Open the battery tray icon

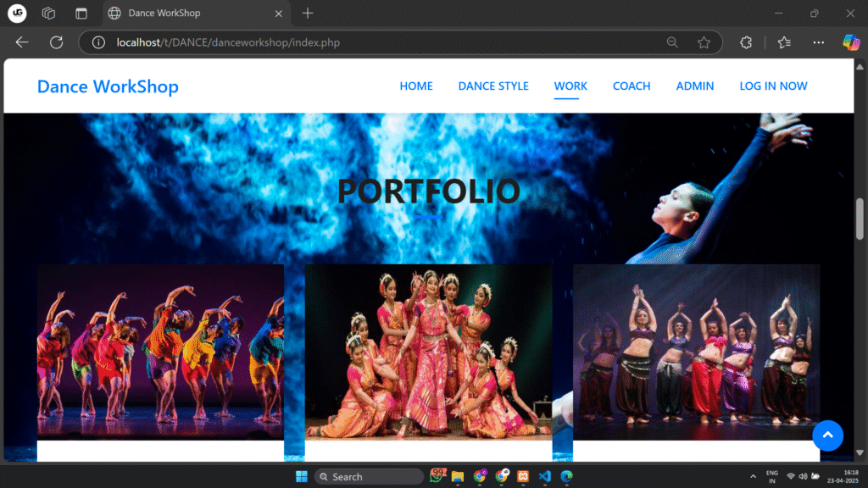815,477
